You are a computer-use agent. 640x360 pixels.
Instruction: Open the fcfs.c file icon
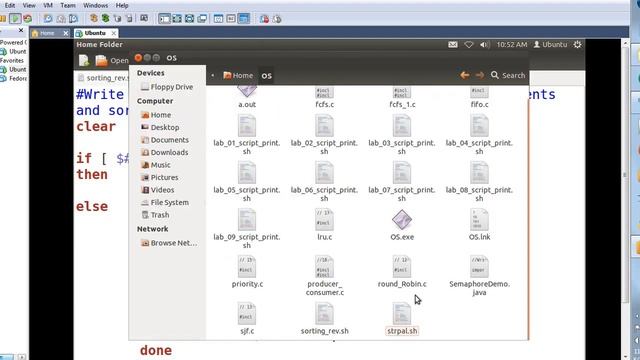coord(324,93)
